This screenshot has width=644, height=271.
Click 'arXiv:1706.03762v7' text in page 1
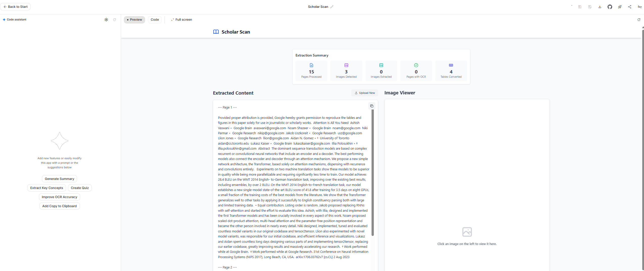(309, 257)
